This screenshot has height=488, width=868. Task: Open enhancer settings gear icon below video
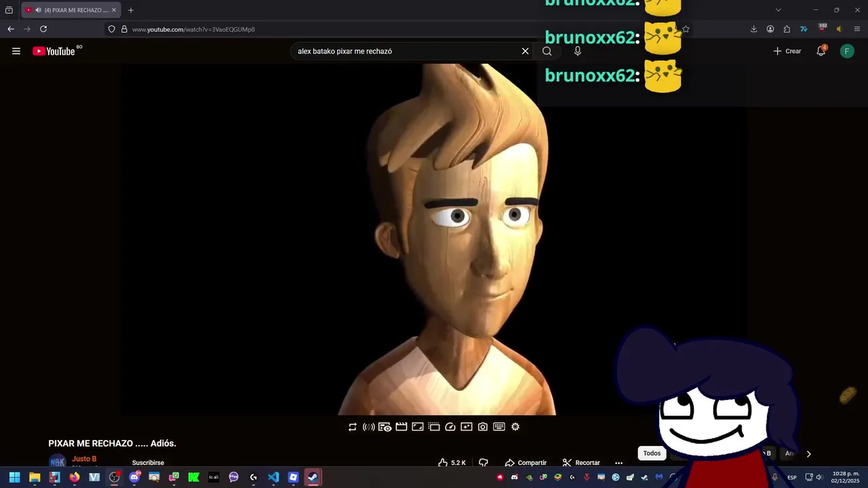coord(515,427)
